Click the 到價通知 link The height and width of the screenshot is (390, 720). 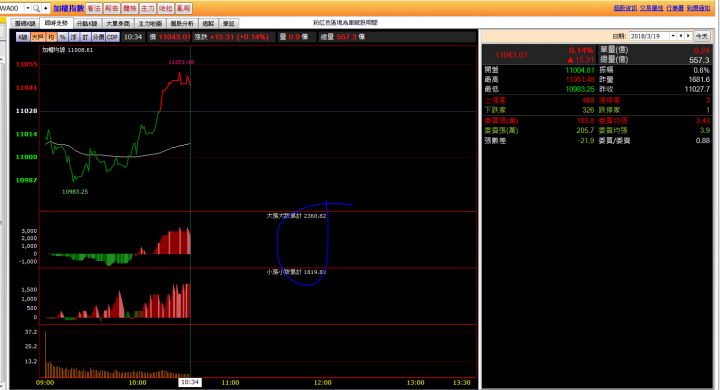[698, 8]
